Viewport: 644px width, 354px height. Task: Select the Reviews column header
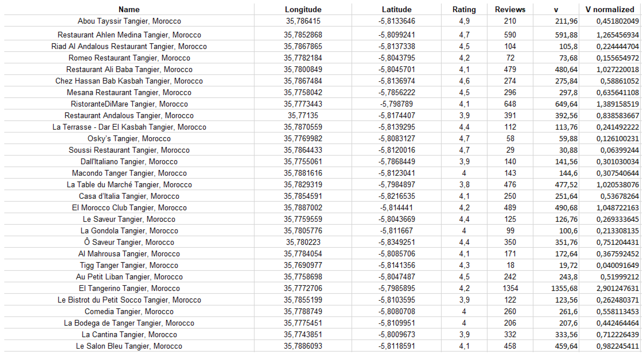click(x=510, y=9)
